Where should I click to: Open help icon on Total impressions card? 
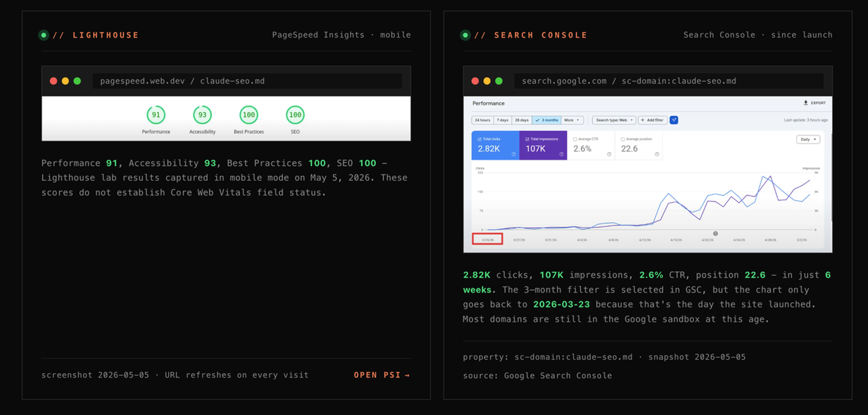click(x=561, y=154)
